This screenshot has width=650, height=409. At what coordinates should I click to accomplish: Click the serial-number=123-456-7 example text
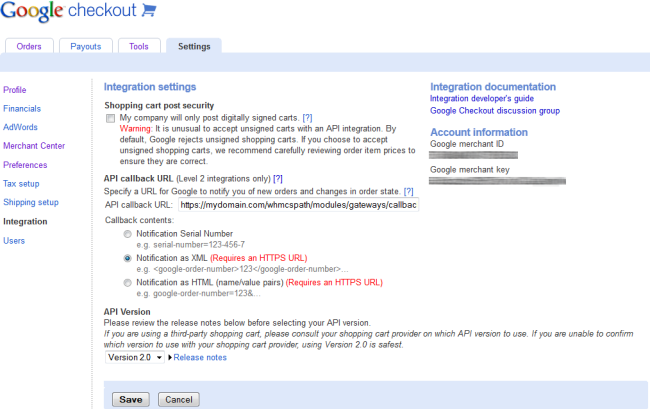pyautogui.click(x=199, y=244)
